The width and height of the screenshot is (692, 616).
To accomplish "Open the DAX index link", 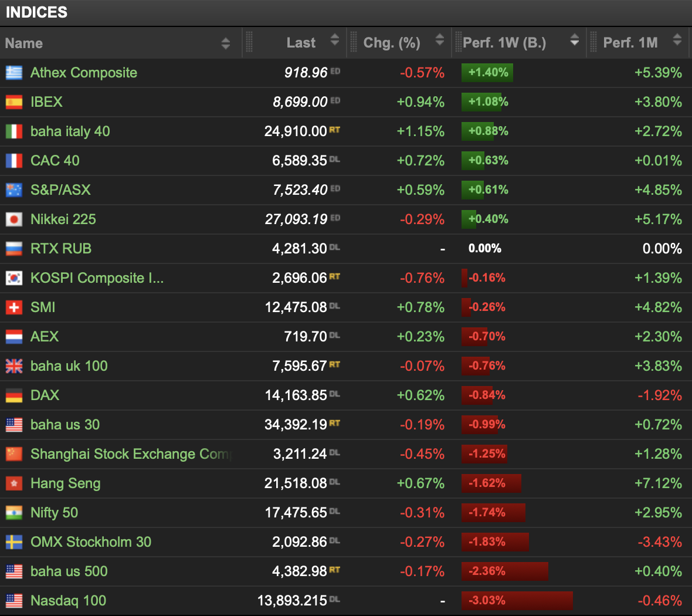I will tap(45, 395).
